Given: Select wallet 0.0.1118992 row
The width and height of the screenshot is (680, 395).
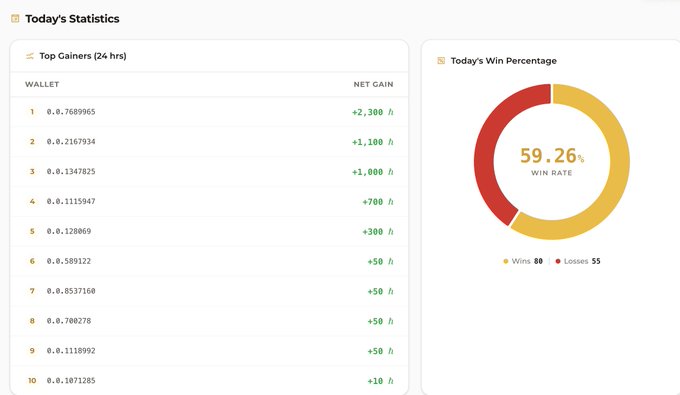Looking at the screenshot, I should coord(209,351).
